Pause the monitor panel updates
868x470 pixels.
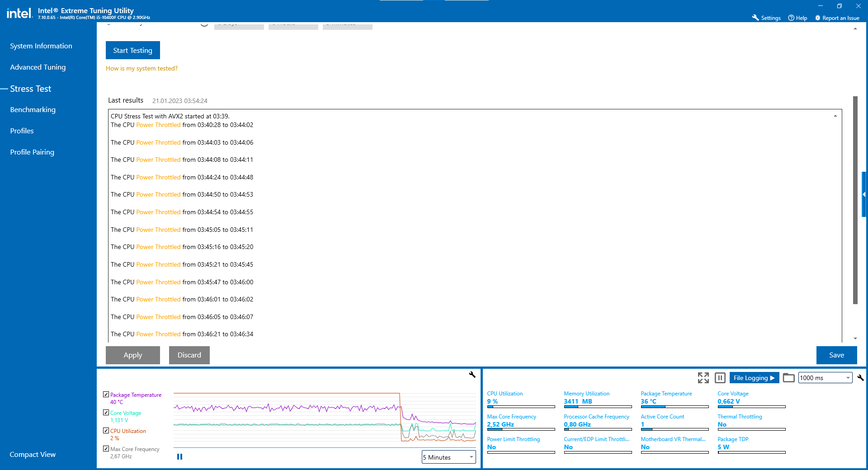[720, 377]
